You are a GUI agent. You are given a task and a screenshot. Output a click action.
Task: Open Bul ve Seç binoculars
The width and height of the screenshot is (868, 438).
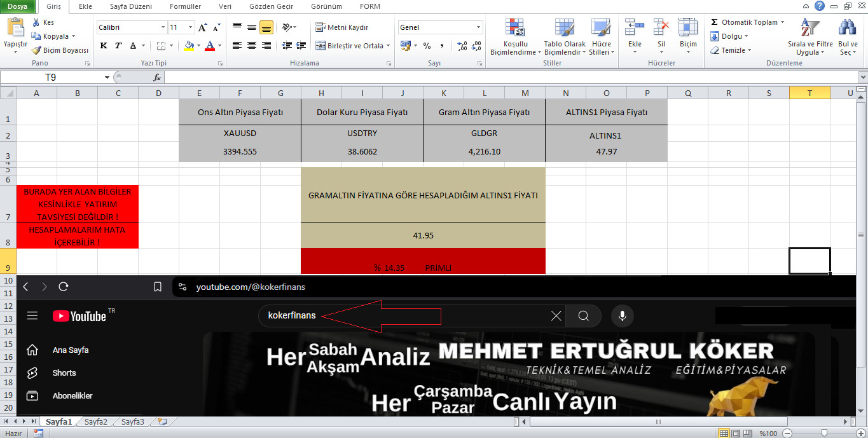(x=848, y=37)
